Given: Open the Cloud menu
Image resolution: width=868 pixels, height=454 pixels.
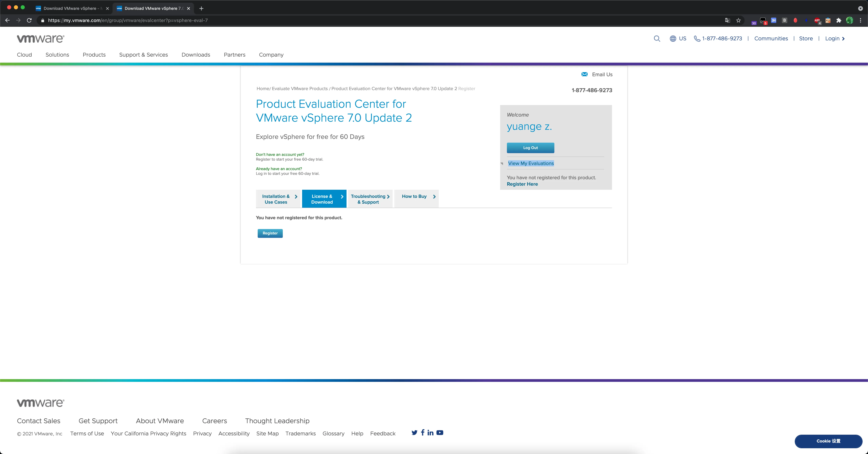Looking at the screenshot, I should [x=24, y=55].
